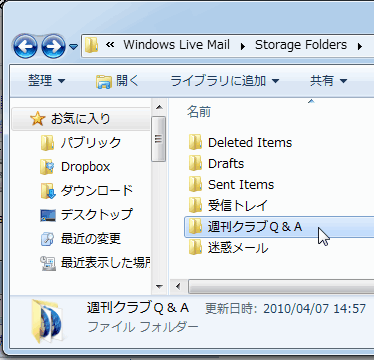
Task: Open the recent pages dropdown arrow
Action: 73,47
